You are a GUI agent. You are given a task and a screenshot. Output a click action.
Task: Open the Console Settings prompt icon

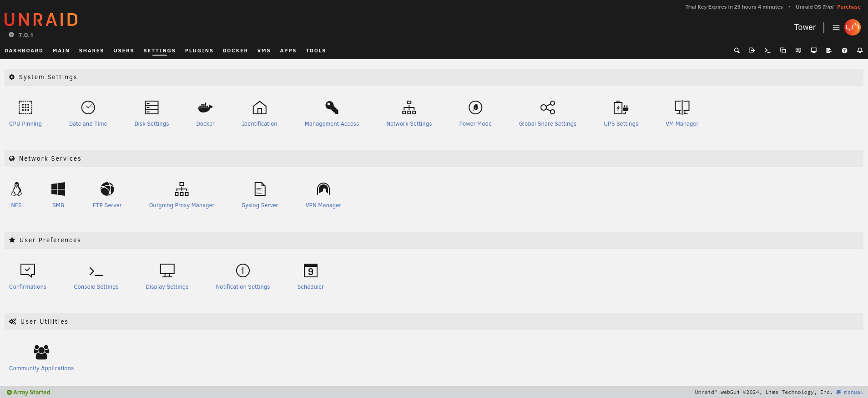click(x=96, y=272)
